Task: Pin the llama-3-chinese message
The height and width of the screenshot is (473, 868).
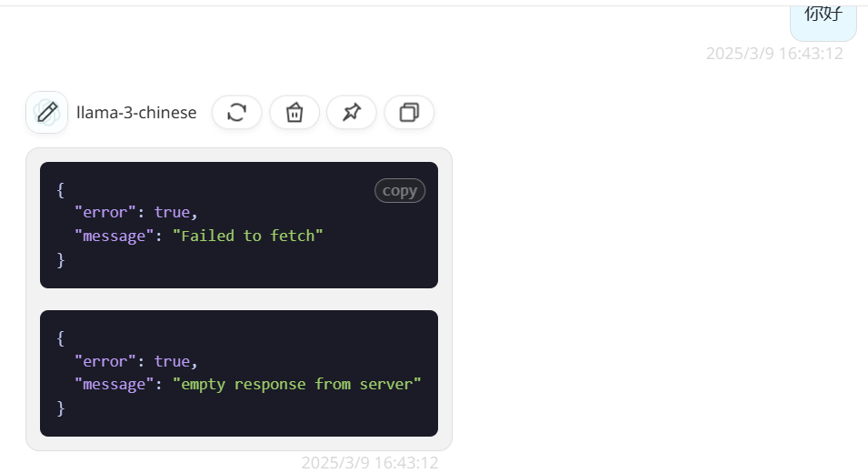Action: point(352,112)
